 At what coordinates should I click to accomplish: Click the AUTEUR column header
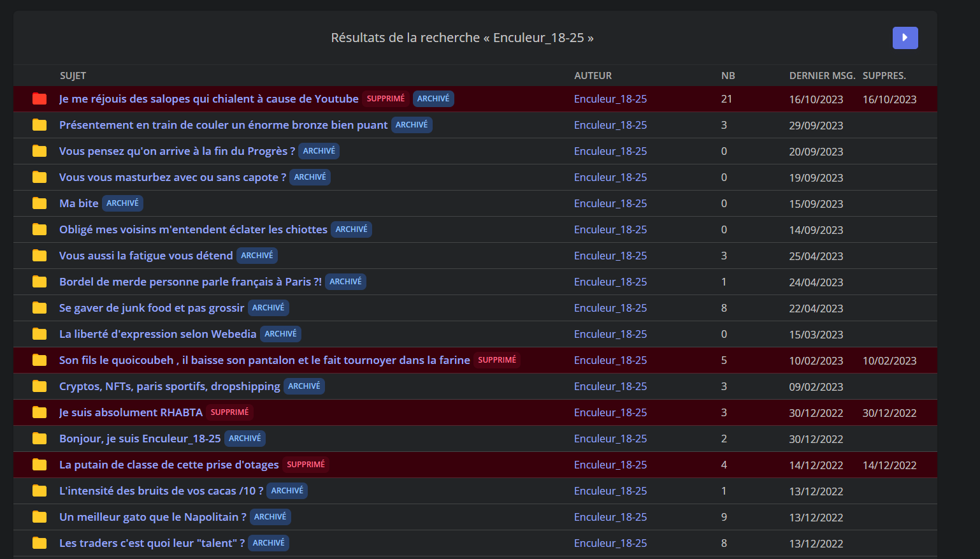593,75
